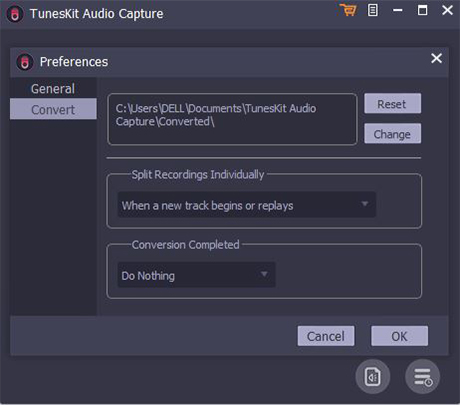The width and height of the screenshot is (460, 405).
Task: Click the Converted output path field
Action: pos(232,119)
